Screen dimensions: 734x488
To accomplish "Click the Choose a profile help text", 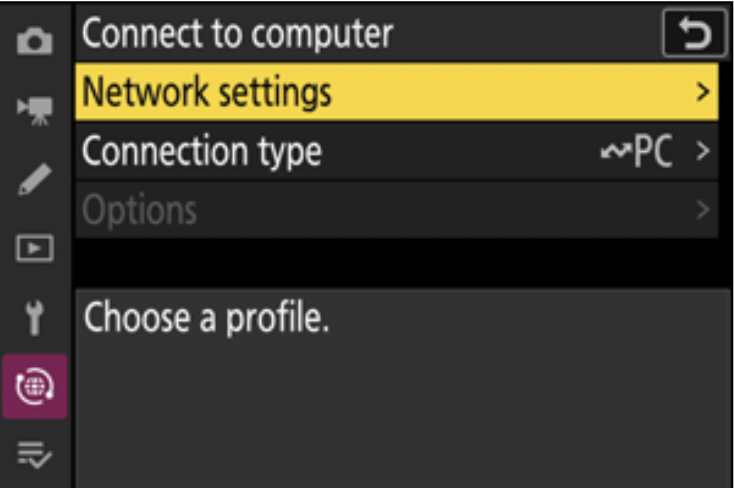I will [x=206, y=318].
